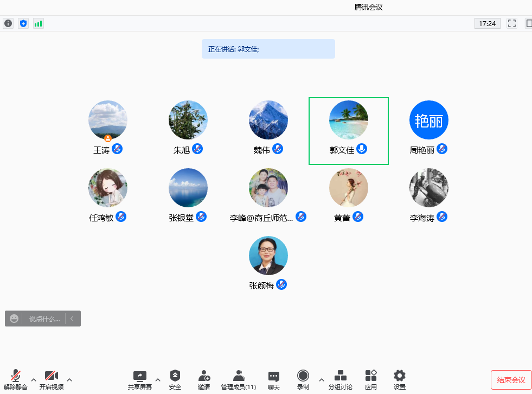
Task: Click the 邀请 invite icon
Action: 204,379
